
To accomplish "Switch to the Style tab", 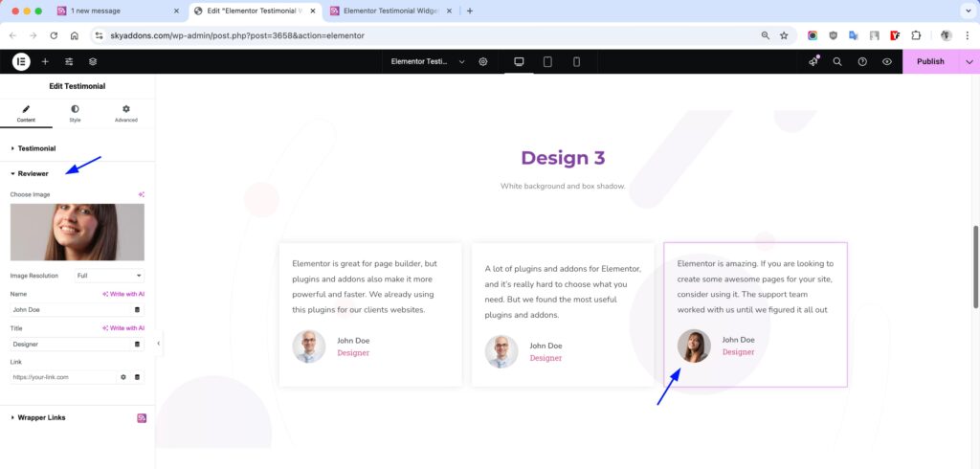I will point(75,114).
